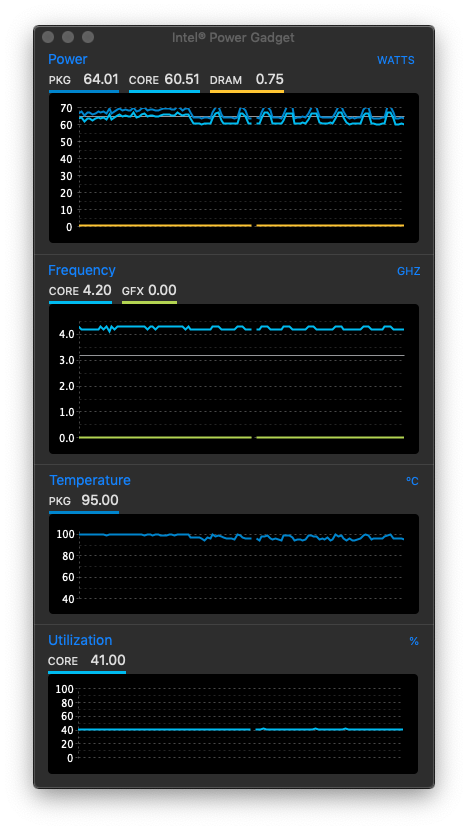Viewport: 468px width, 830px height.
Task: Select the CORE utilization reading 41.00
Action: click(x=107, y=660)
